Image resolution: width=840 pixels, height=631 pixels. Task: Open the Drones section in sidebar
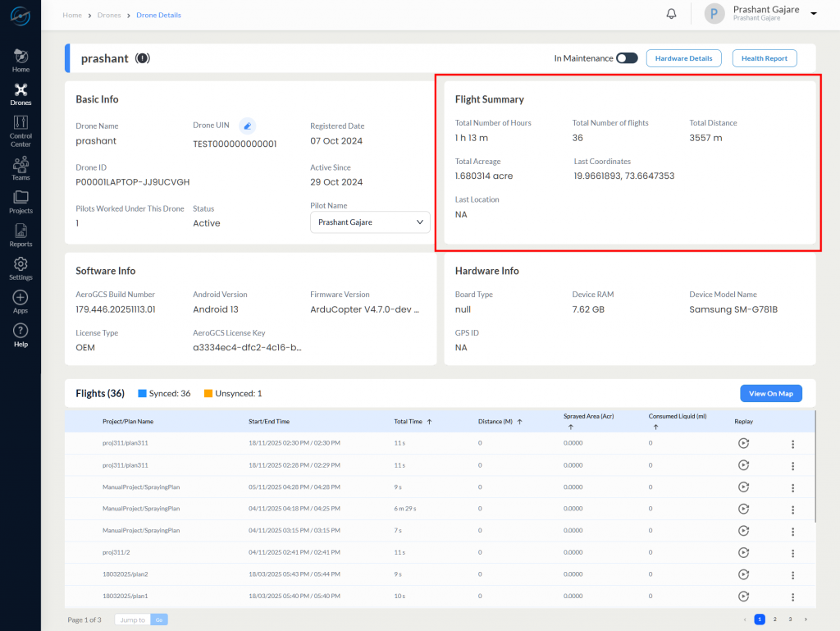tap(21, 94)
